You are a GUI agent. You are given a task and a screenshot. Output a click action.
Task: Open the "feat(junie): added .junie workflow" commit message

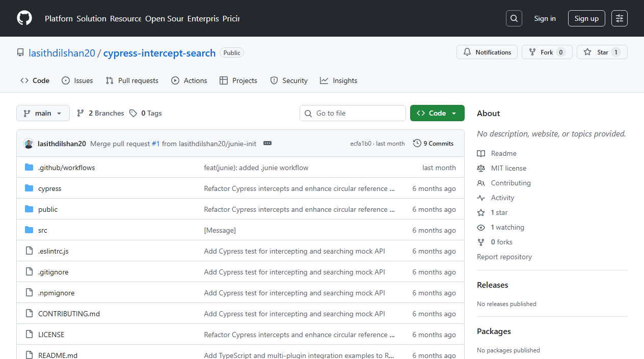point(256,168)
